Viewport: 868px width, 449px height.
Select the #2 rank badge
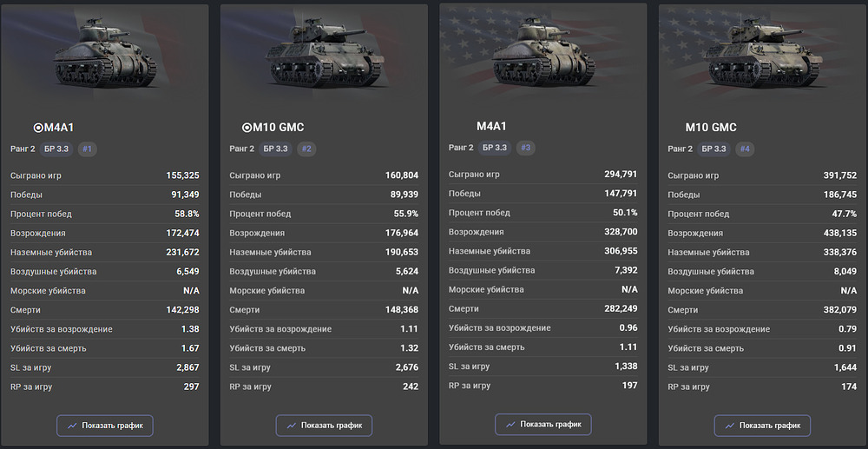click(x=306, y=149)
